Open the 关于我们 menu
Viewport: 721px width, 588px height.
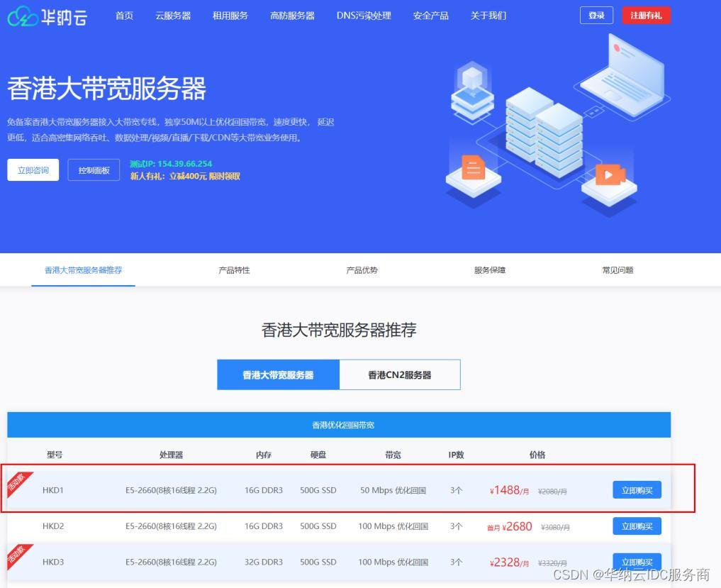488,16
